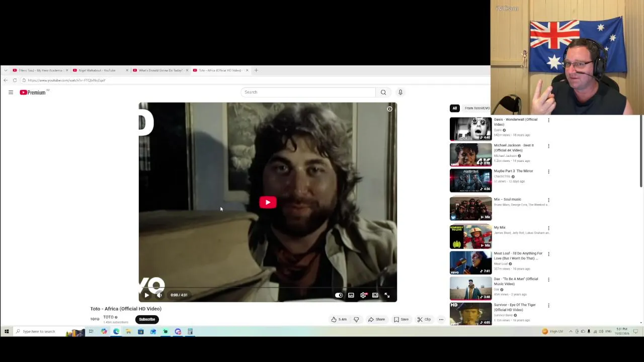Open the video info card icon
This screenshot has width=644, height=362.
(389, 109)
